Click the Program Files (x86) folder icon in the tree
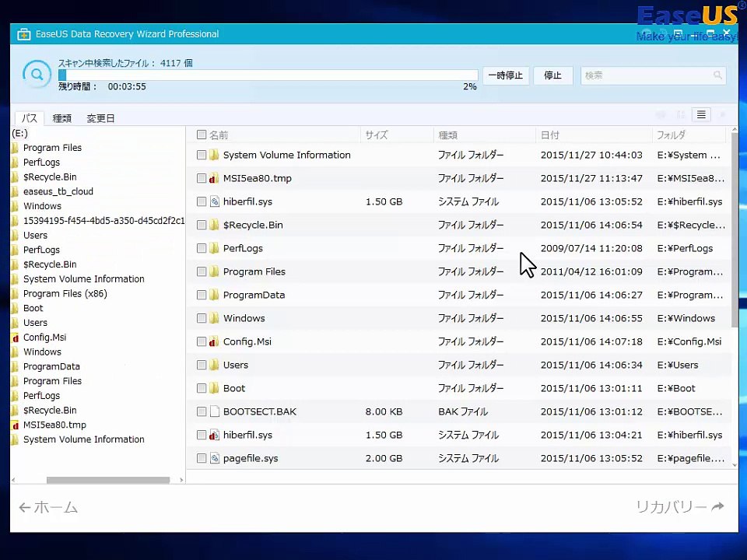Image resolution: width=747 pixels, height=560 pixels. (x=16, y=294)
